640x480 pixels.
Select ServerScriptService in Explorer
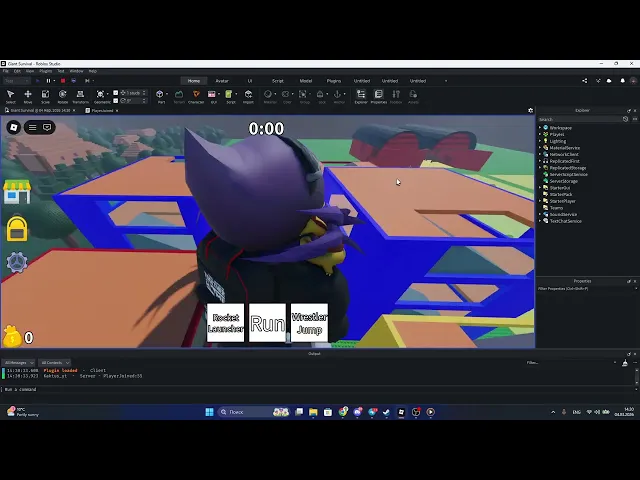click(568, 174)
